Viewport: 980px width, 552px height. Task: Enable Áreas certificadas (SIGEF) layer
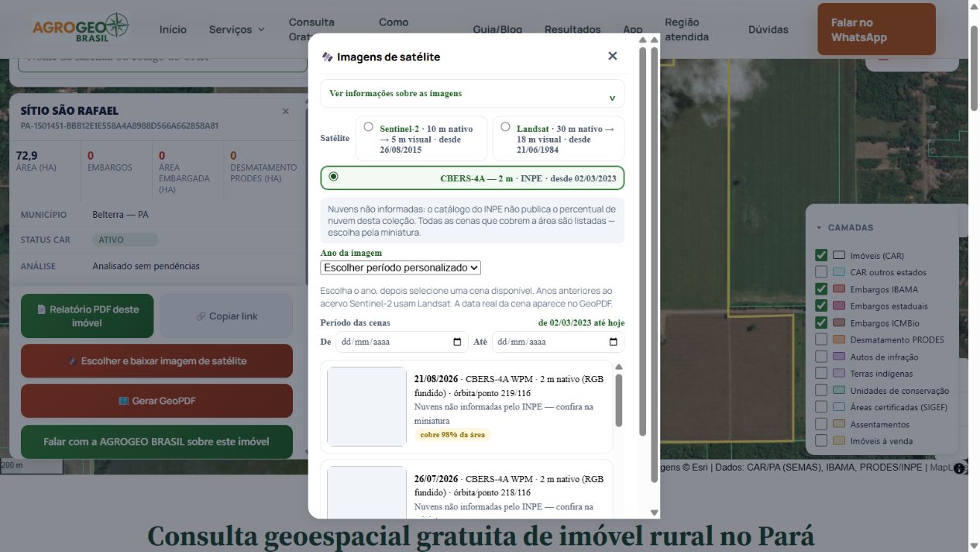821,407
